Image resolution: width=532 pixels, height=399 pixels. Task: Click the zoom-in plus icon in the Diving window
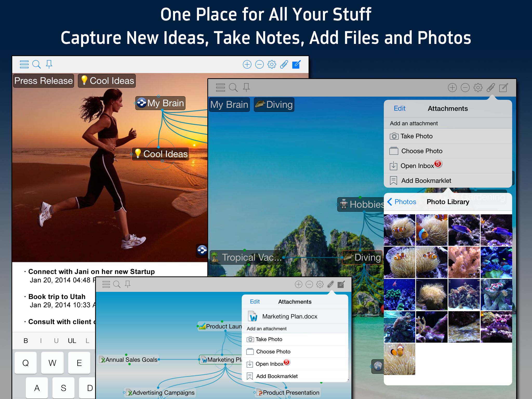pyautogui.click(x=452, y=88)
